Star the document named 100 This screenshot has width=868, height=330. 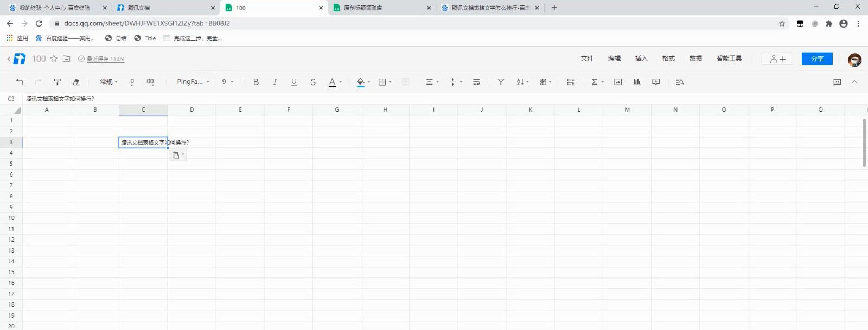(x=54, y=59)
